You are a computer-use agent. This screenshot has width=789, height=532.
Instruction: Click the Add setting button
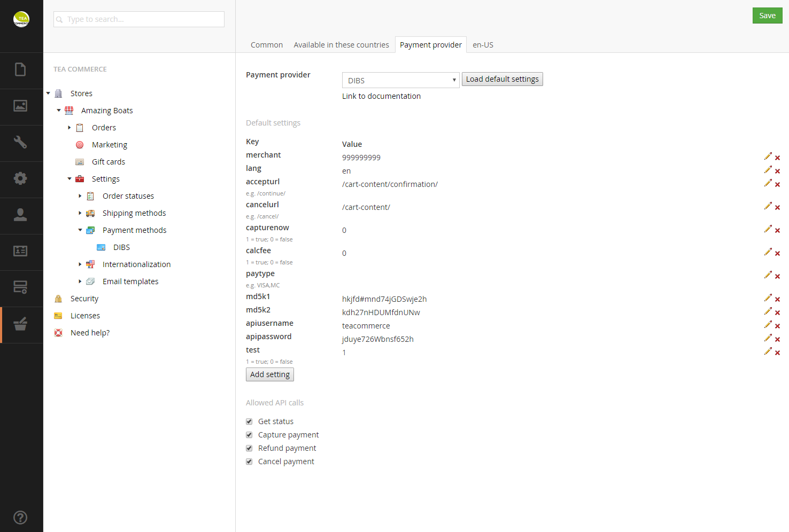pyautogui.click(x=270, y=374)
